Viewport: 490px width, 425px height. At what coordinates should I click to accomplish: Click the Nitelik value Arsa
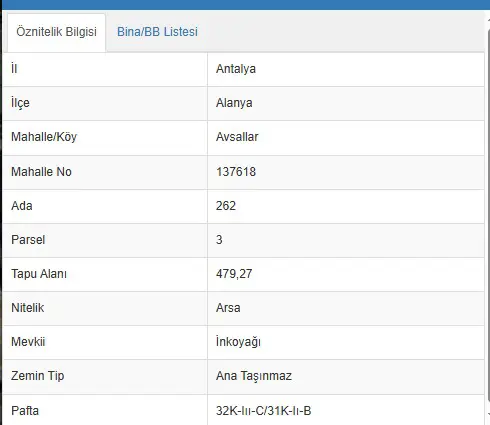[x=228, y=308]
